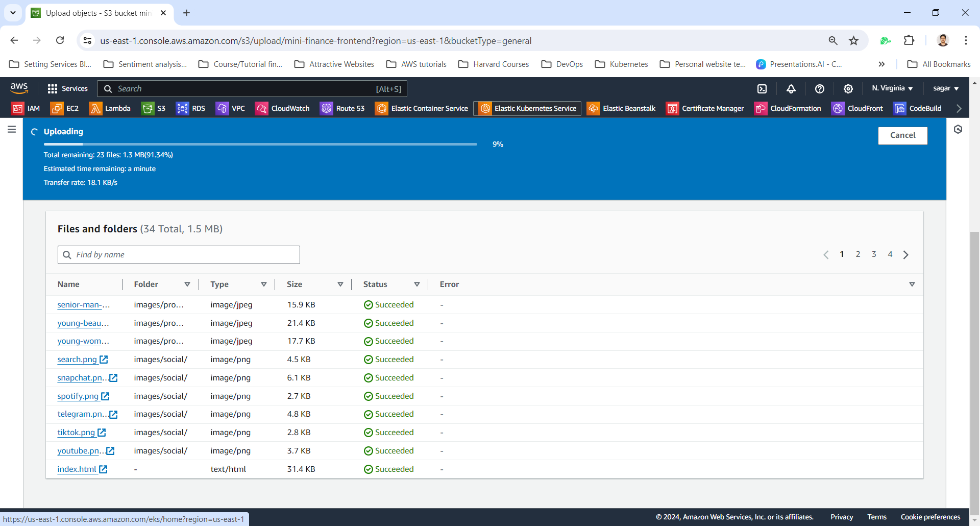
Task: Open the external link icon beside search.png
Action: 104,360
